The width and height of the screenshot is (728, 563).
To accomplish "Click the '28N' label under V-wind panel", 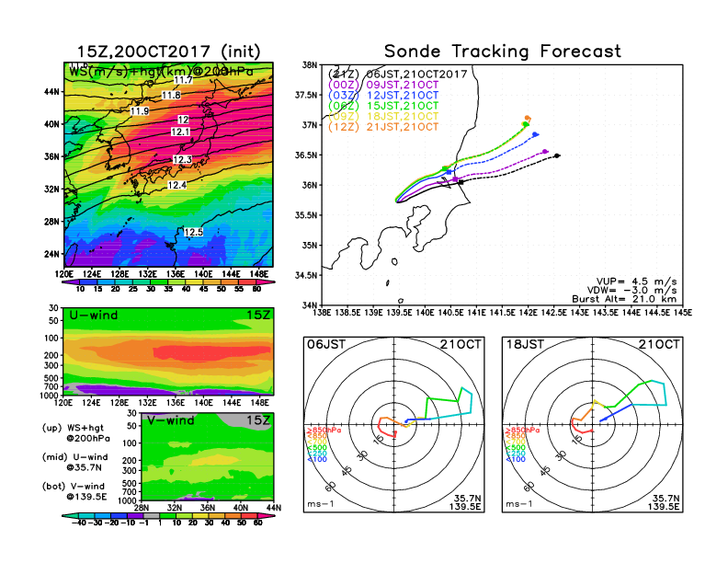I will tap(142, 508).
